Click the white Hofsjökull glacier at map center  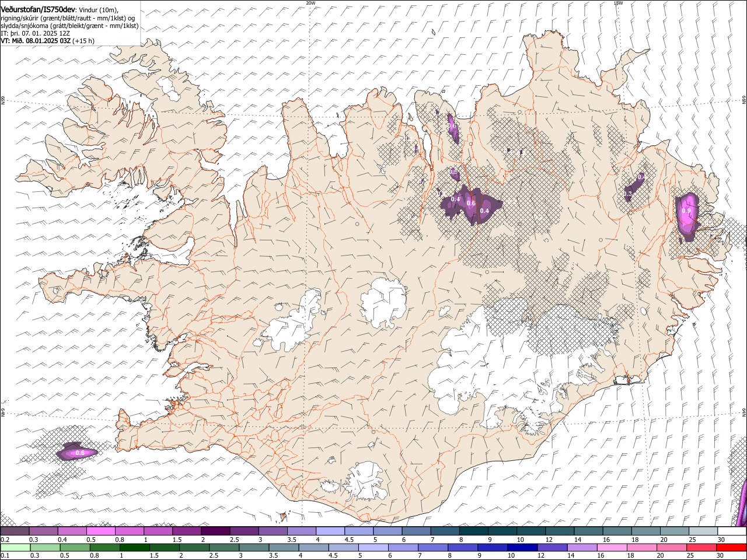[383, 303]
